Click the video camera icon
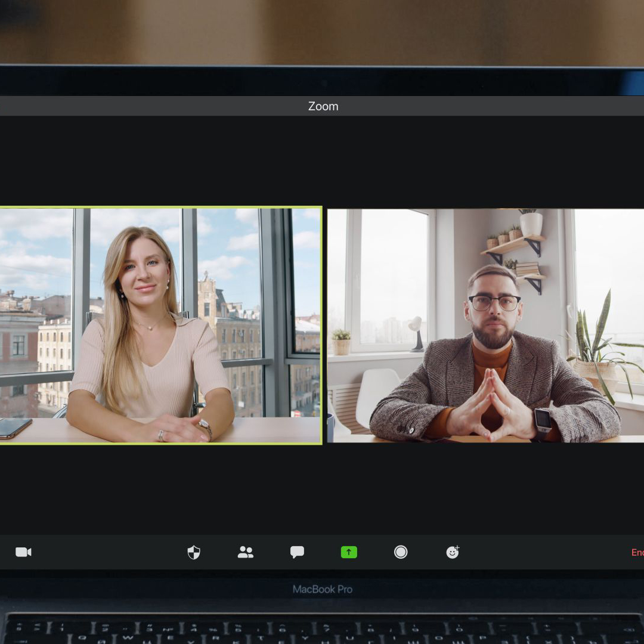The height and width of the screenshot is (644, 644). coord(23,552)
